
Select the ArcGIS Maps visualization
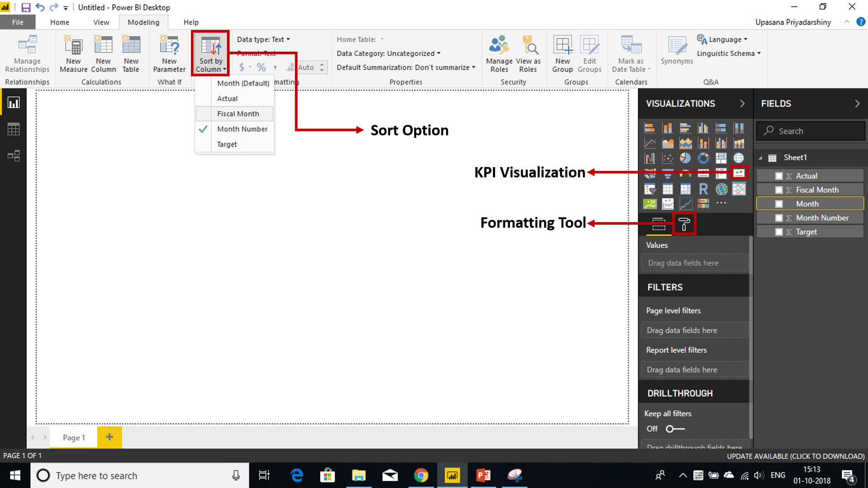(x=721, y=189)
